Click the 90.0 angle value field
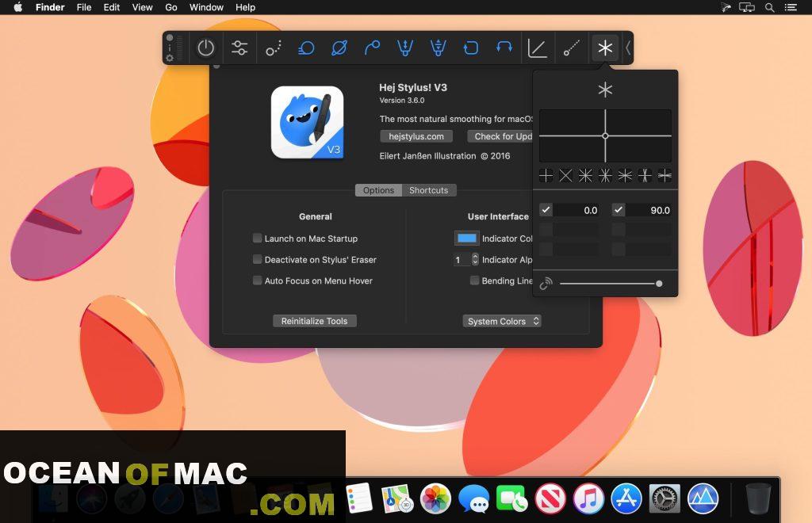This screenshot has height=523, width=812. click(649, 210)
